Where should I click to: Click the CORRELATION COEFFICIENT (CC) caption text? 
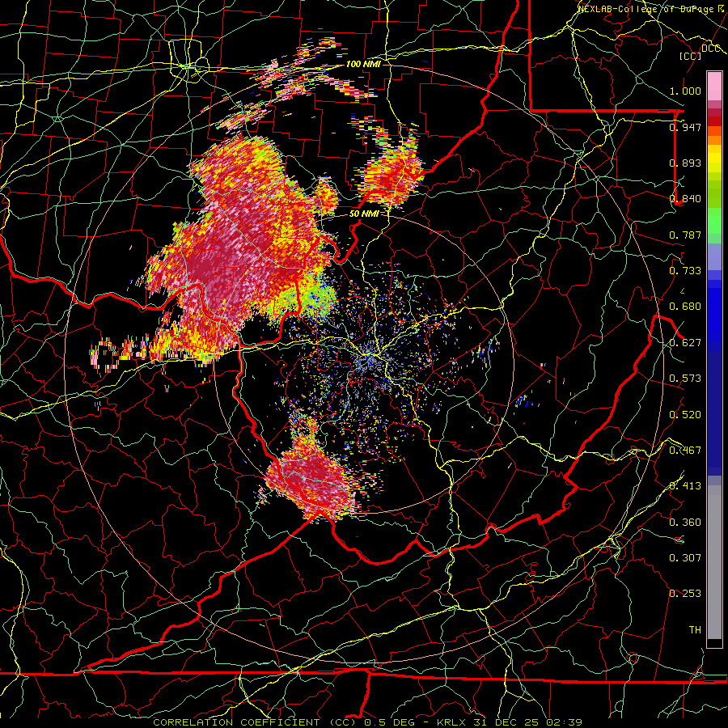(x=253, y=722)
